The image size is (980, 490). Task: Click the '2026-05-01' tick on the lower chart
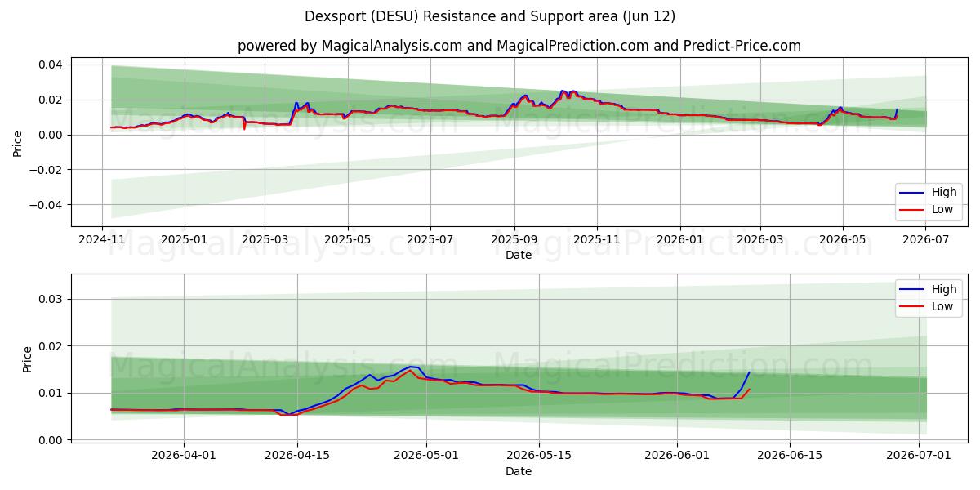(425, 456)
